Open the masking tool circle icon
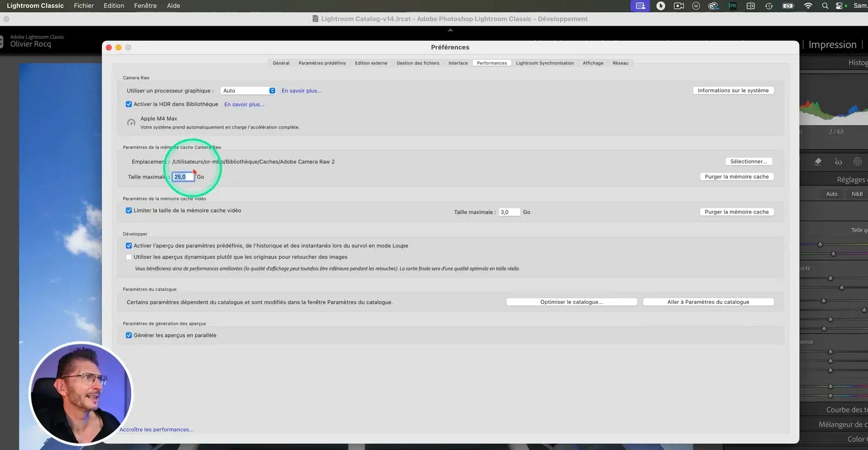Viewport: 868px width, 450px height. point(857,162)
